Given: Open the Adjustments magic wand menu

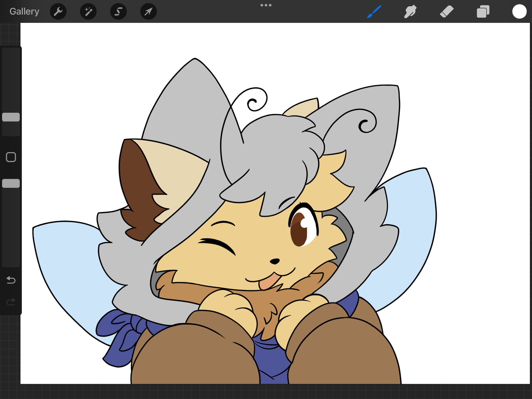Looking at the screenshot, I should point(88,11).
